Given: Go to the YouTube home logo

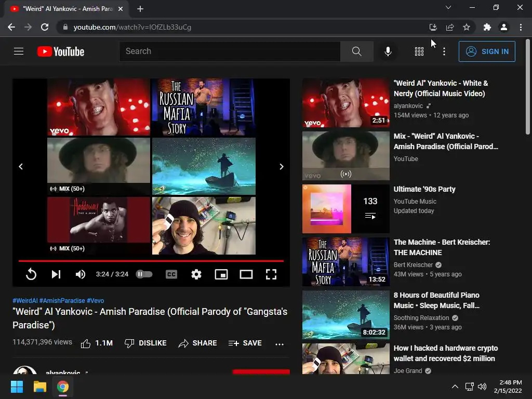Looking at the screenshot, I should coord(61,51).
